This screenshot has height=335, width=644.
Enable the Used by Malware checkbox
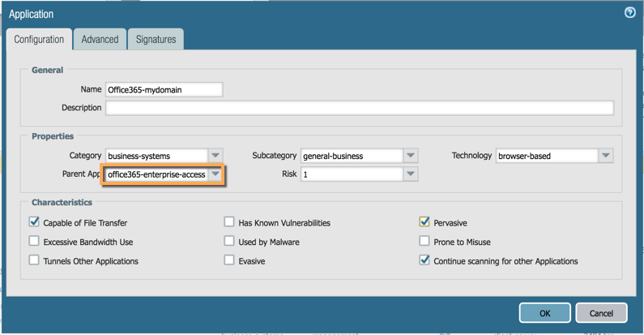(x=229, y=241)
